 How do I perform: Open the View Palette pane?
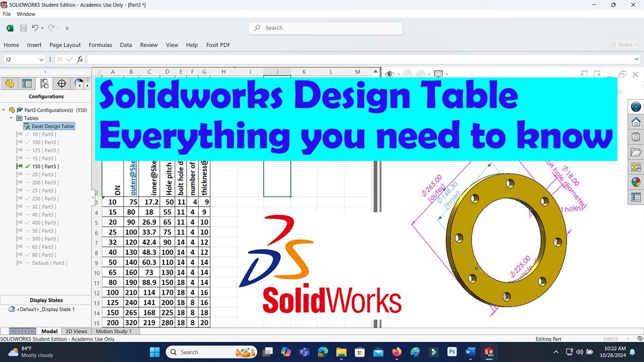coord(636,167)
